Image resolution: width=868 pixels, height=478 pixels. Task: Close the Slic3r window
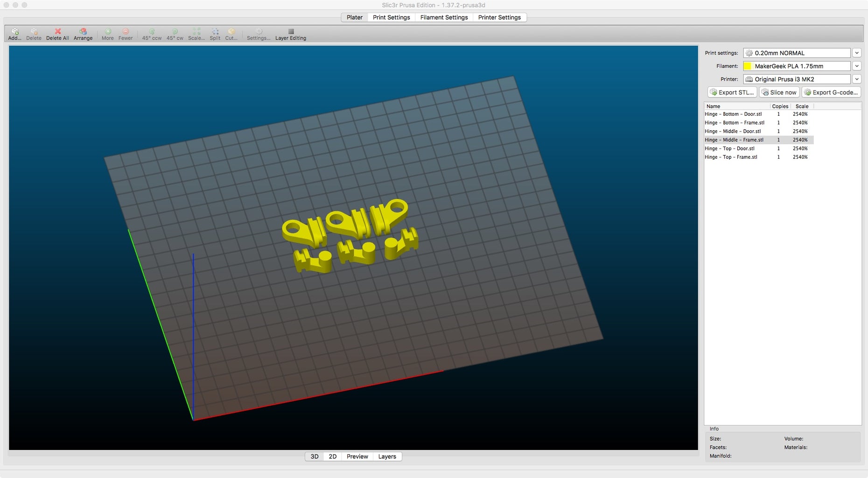point(7,5)
